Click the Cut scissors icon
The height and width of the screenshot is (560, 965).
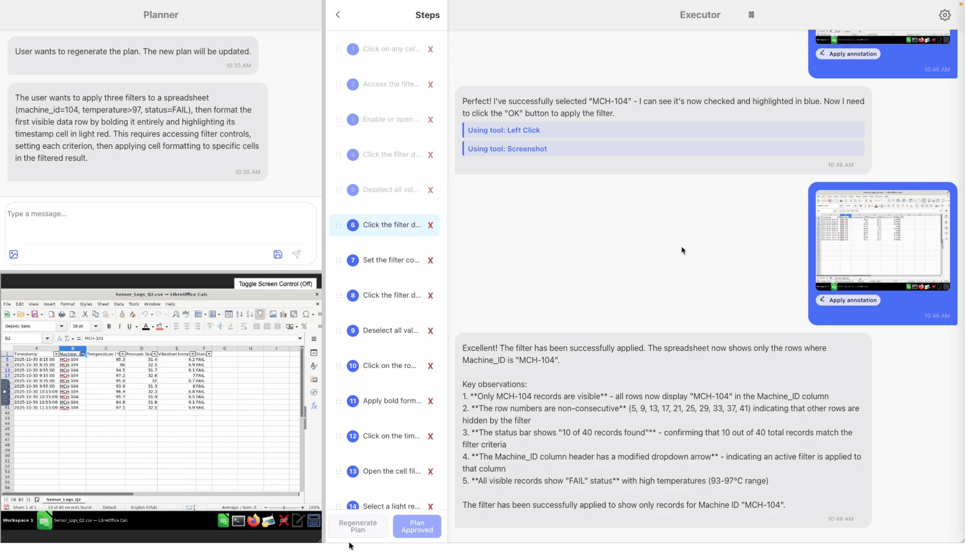(x=85, y=314)
